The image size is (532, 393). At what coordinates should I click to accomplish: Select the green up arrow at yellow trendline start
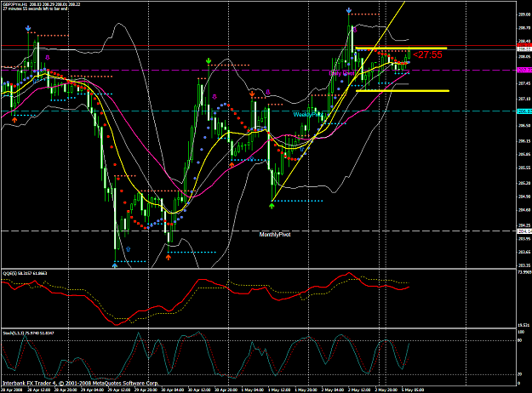click(272, 206)
